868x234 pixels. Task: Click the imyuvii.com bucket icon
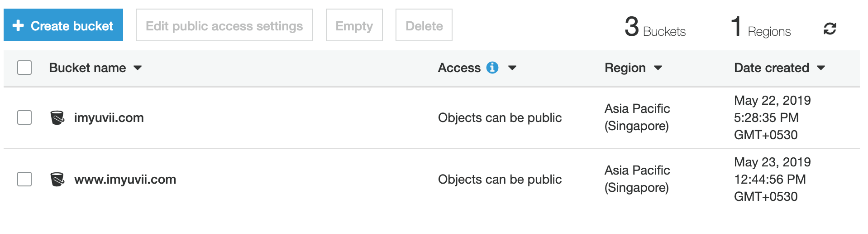coord(57,117)
